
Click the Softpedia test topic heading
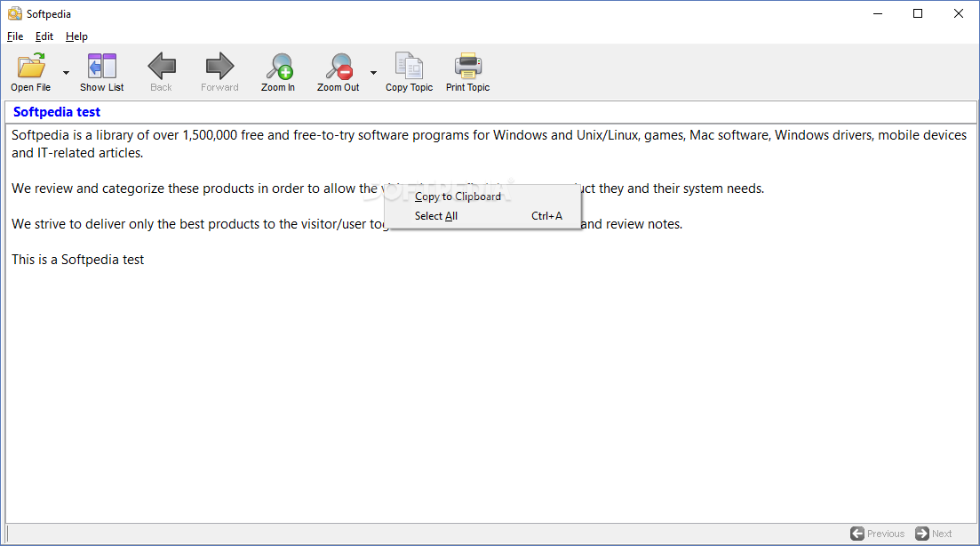[x=57, y=112]
